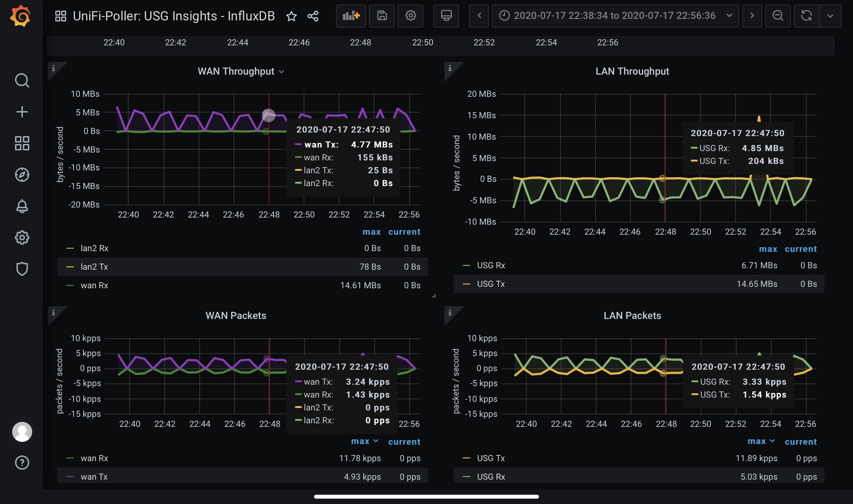Open dashboard settings gear

point(410,16)
